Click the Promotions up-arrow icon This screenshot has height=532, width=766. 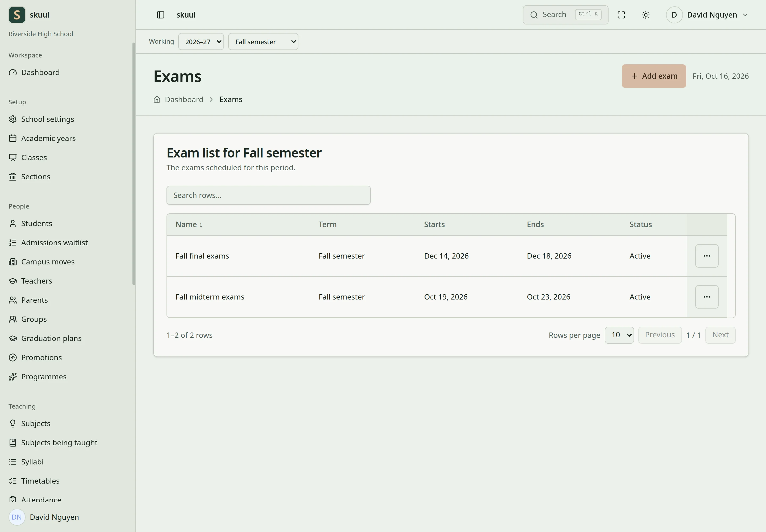(13, 357)
